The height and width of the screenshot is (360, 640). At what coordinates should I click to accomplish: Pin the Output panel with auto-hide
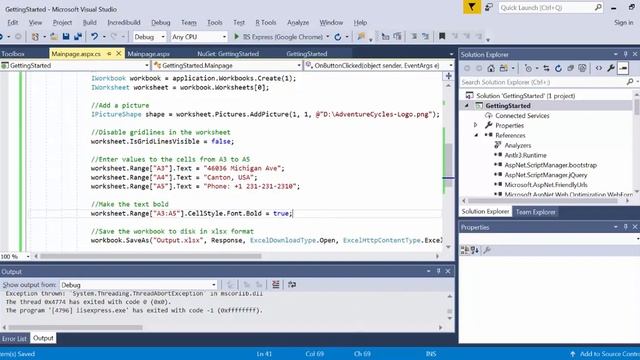pyautogui.click(x=438, y=271)
